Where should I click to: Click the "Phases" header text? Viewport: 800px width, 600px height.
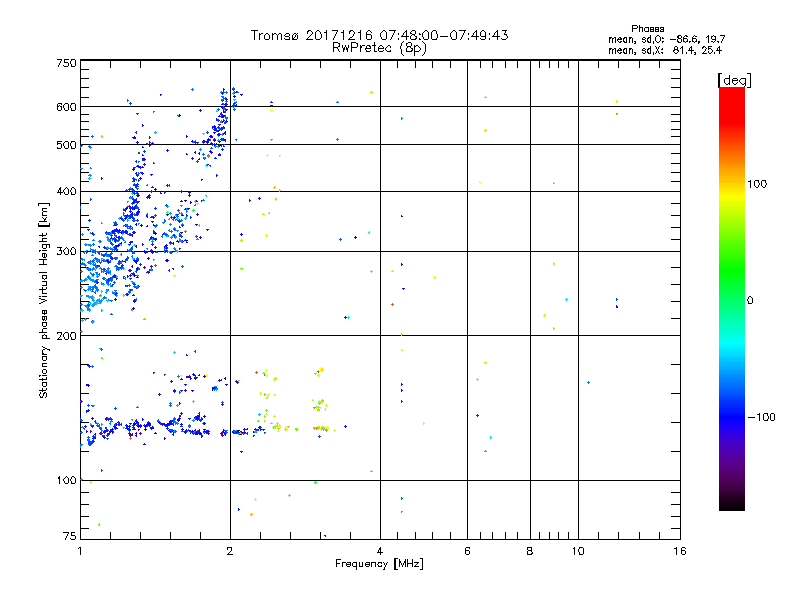[x=647, y=29]
